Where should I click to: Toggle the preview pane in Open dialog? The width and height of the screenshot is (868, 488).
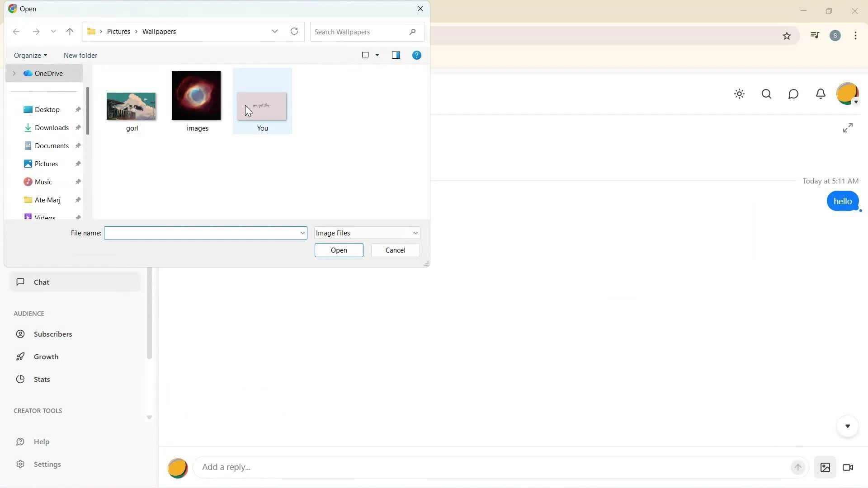pyautogui.click(x=396, y=55)
